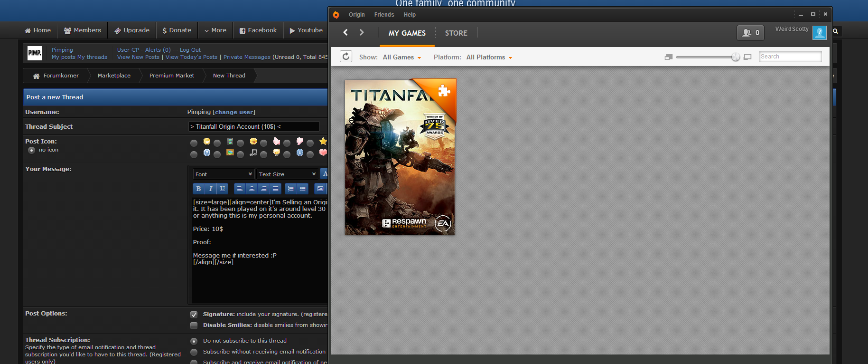Select the Titanfall game cover thumbnail
This screenshot has height=364, width=868.
400,157
